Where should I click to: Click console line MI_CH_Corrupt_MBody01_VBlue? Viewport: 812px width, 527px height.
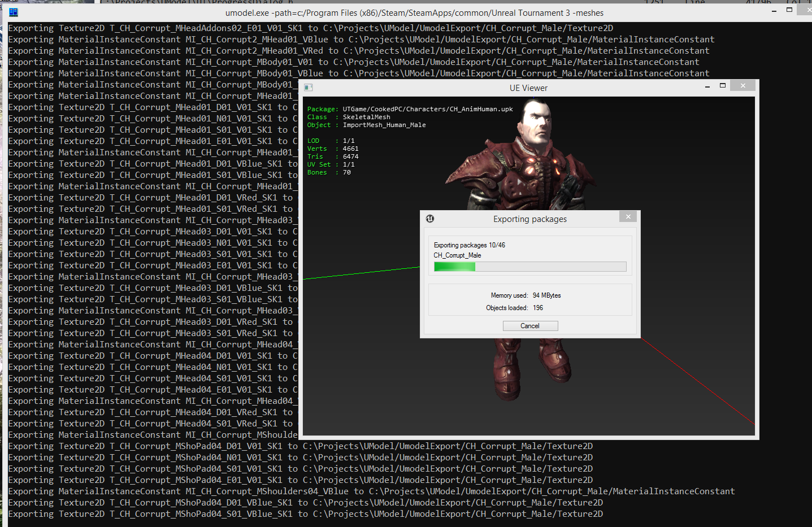point(359,73)
